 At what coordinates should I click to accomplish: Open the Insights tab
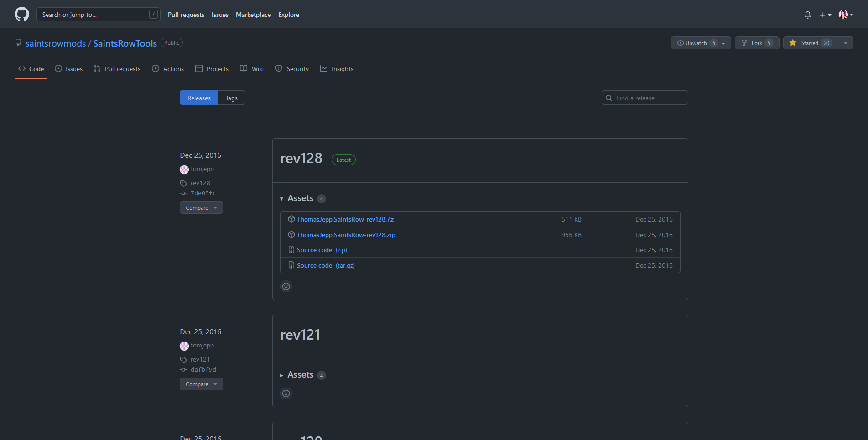(x=337, y=69)
